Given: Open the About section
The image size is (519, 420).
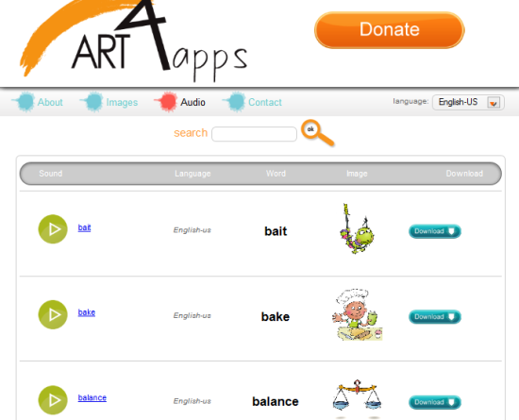Looking at the screenshot, I should pyautogui.click(x=50, y=102).
